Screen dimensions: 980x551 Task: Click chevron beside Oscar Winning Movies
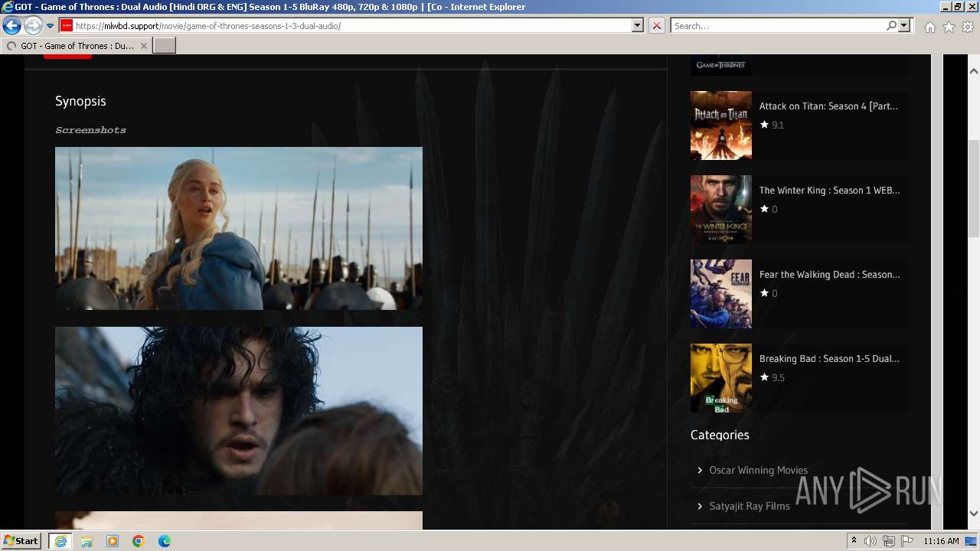(700, 471)
